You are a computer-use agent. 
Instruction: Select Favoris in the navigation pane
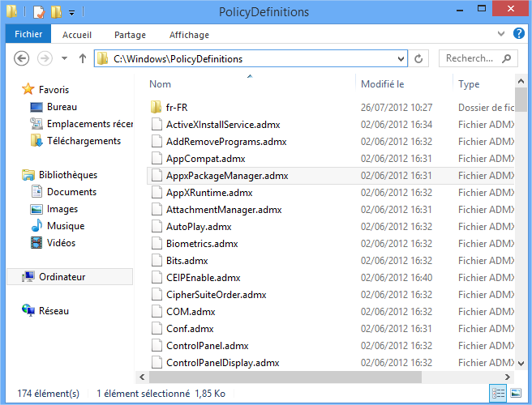[x=54, y=90]
